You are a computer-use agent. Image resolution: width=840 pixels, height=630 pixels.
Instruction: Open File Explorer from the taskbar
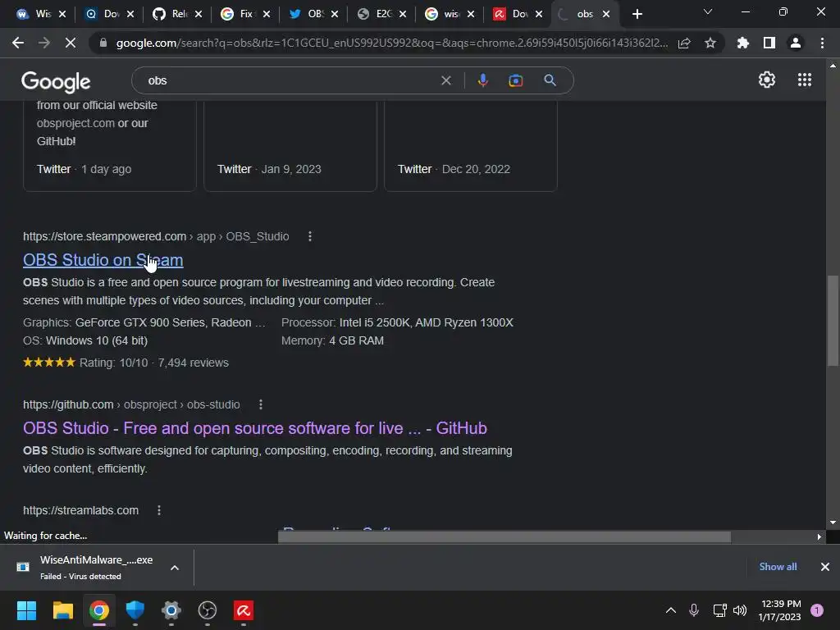pos(62,610)
